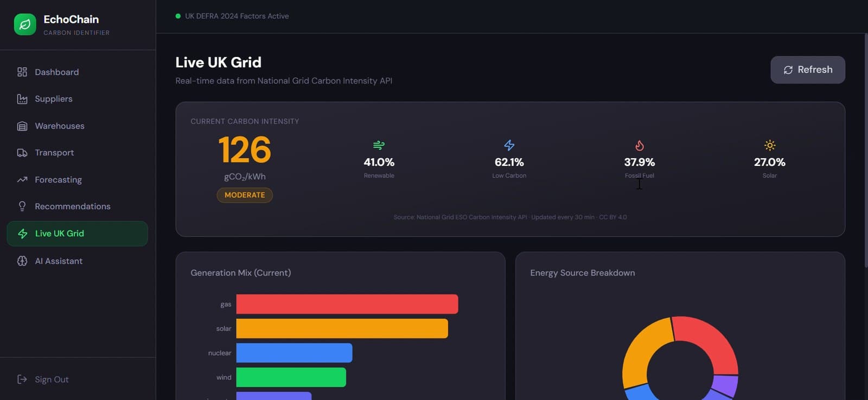
Task: Click the Fossil Fuel flame icon
Action: (x=640, y=145)
